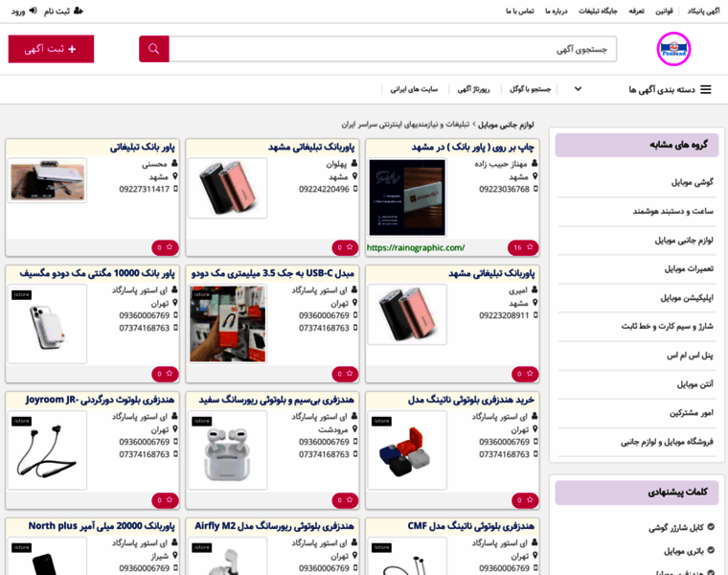Open ad title هندزفری بلوتوثی Joyroom JR
This screenshot has height=575, width=728.
tap(100, 400)
